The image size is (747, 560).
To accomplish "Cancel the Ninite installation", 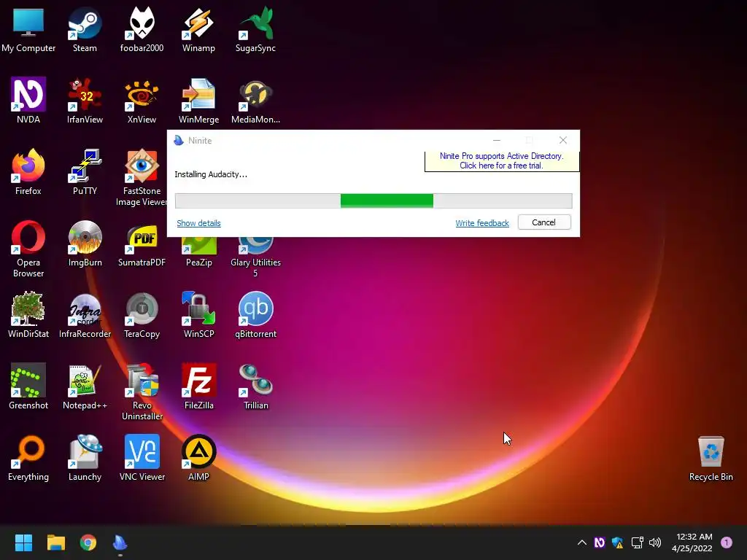I will [x=544, y=222].
